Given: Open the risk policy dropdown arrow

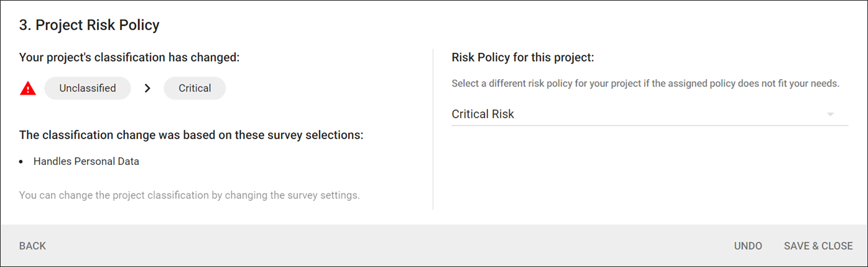Looking at the screenshot, I should coord(830,115).
